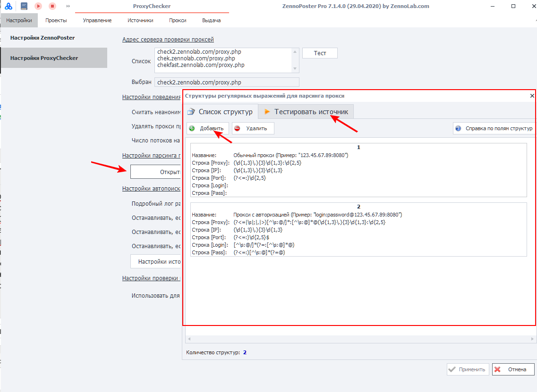Select structure 1 Обычный прокси name

click(291, 155)
